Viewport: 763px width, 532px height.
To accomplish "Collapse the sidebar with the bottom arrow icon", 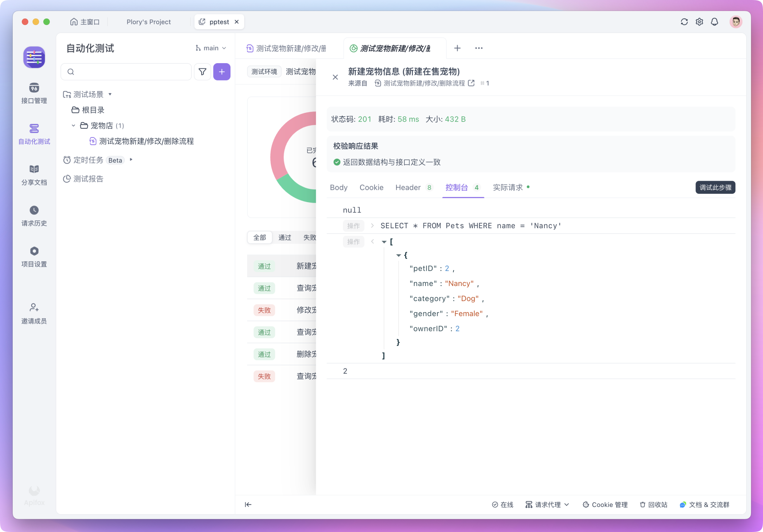I will [x=248, y=504].
